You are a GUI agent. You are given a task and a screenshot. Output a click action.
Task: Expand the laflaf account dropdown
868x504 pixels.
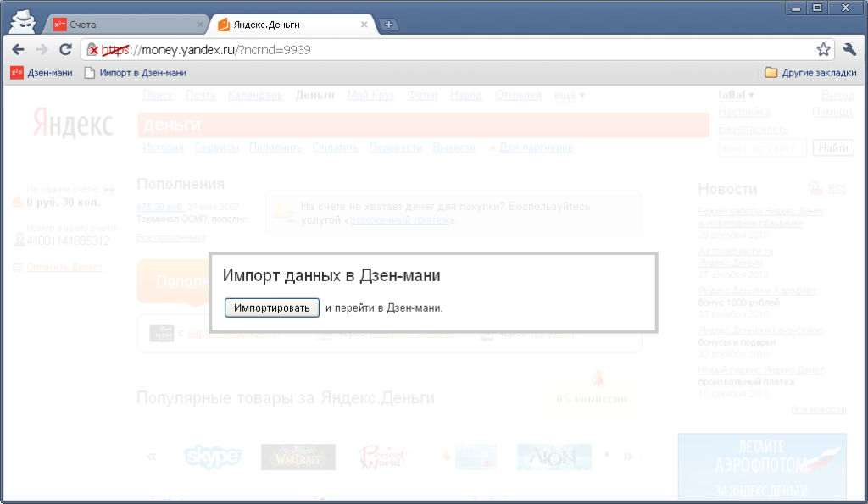(x=737, y=95)
